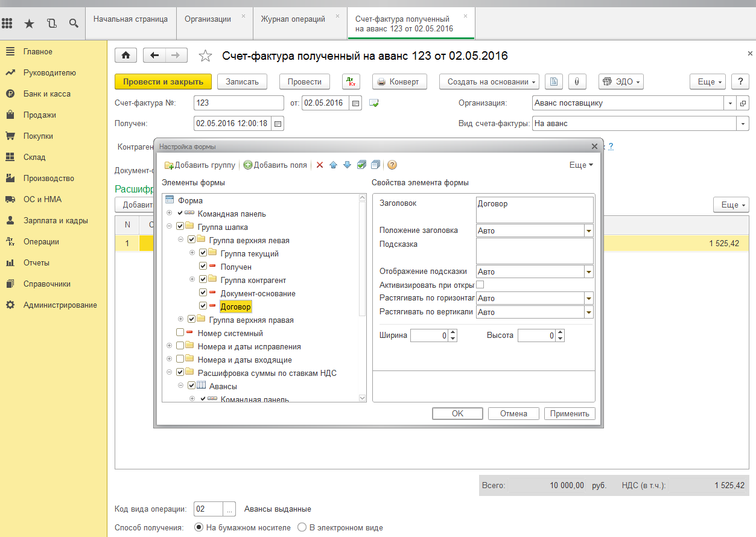
Task: Click the Дт/Кт postings icon
Action: point(351,81)
